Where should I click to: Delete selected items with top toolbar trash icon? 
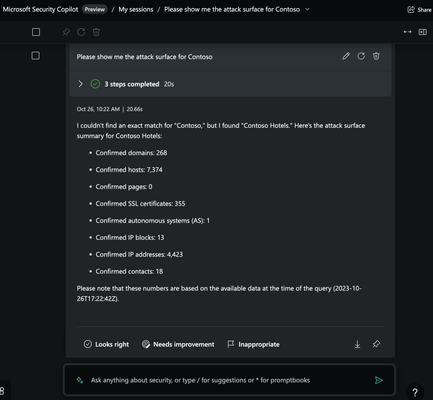(96, 32)
